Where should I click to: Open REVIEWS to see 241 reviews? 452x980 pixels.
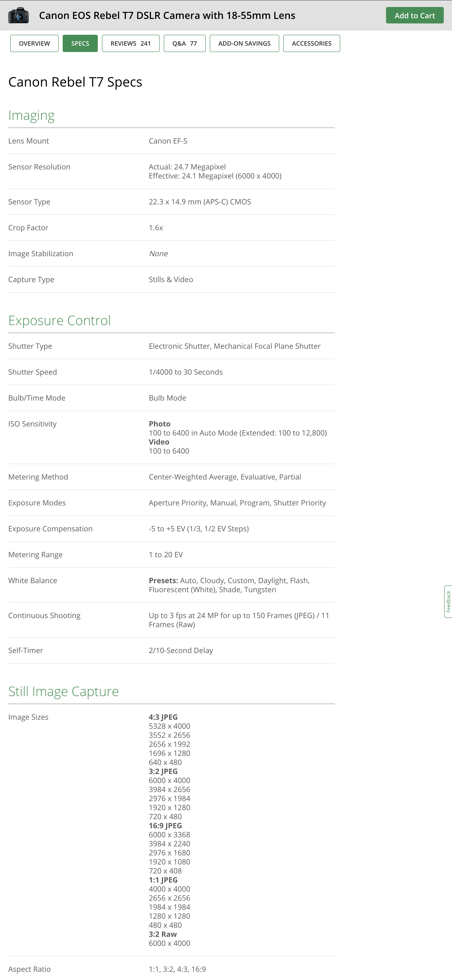(x=130, y=43)
